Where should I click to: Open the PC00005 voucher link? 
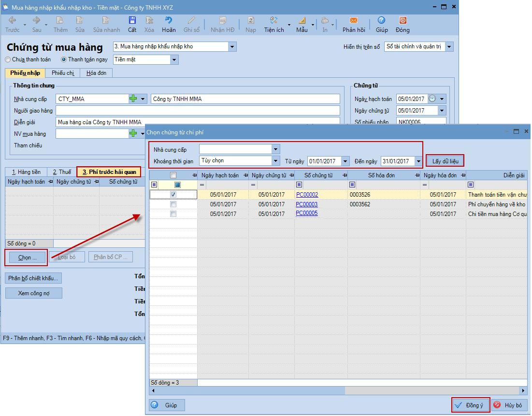307,214
